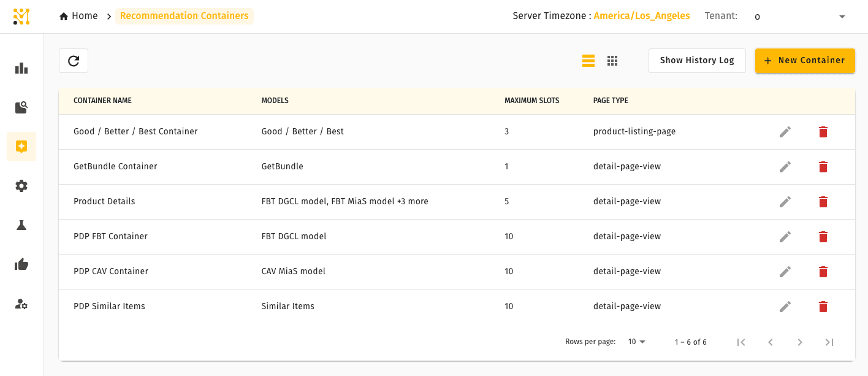Screen dimensions: 868x376
Task: Click 'PDP Similar Items' name cell
Action: click(109, 307)
